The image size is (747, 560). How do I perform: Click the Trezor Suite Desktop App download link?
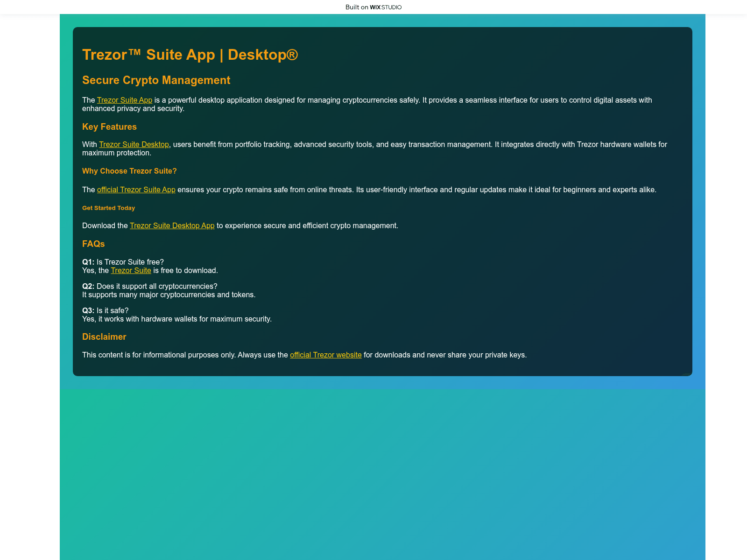[172, 225]
